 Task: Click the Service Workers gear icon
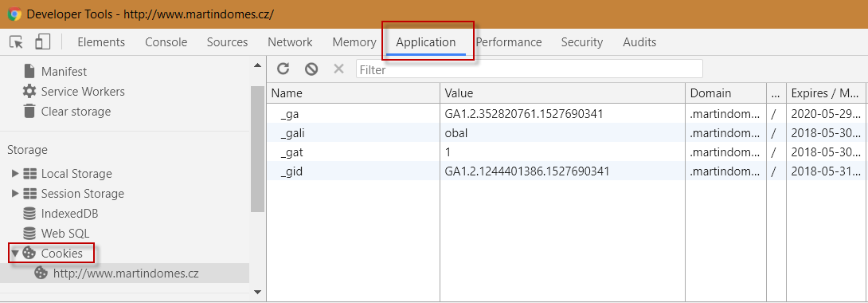coord(29,91)
